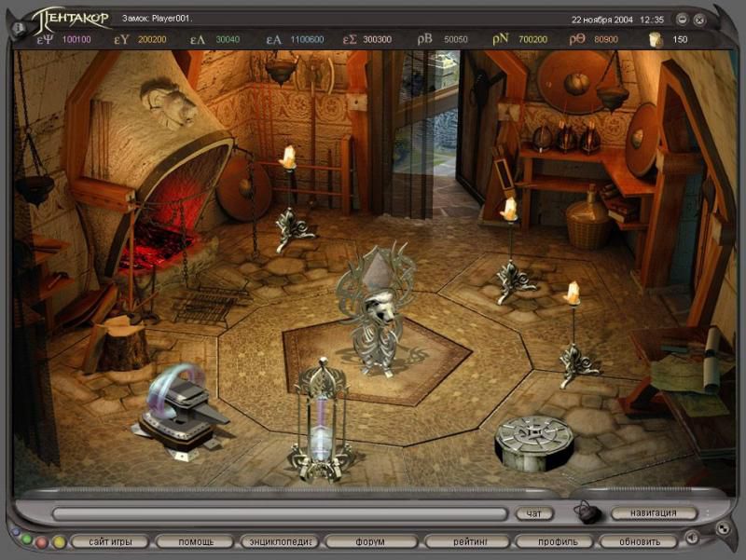Click the green indicator light

tap(26, 541)
